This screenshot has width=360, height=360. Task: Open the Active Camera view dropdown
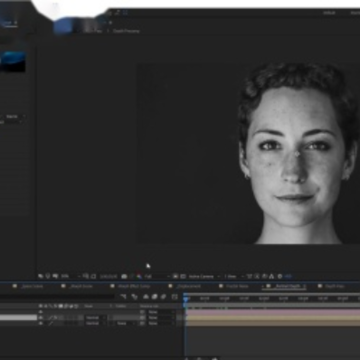(x=205, y=276)
